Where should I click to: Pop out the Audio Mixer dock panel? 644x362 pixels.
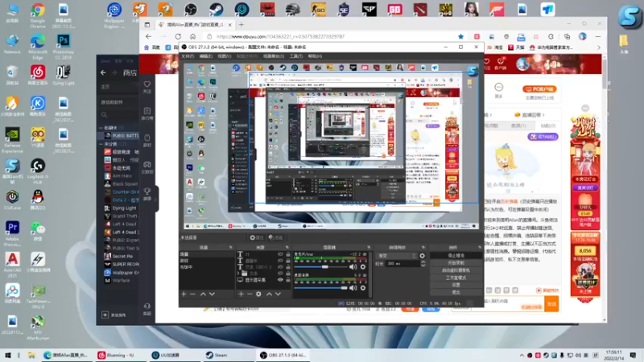pos(369,248)
